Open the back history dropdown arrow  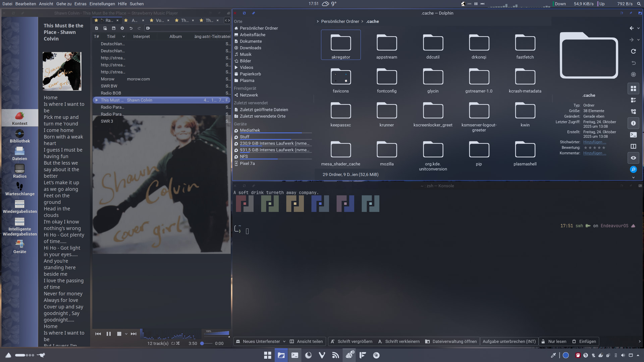pyautogui.click(x=638, y=28)
